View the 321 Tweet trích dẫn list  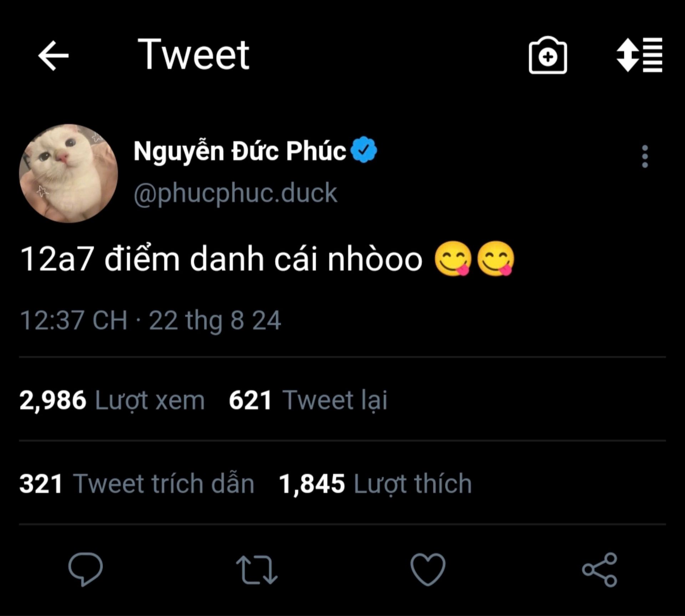[137, 483]
